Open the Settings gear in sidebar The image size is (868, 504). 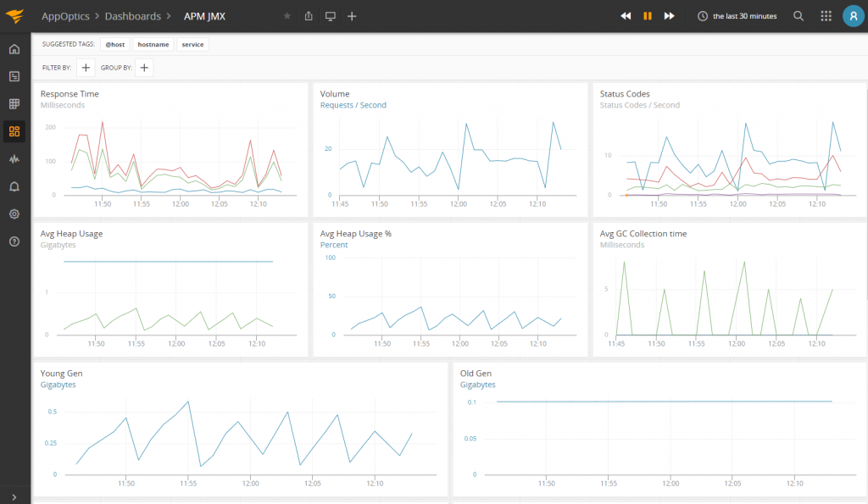[14, 213]
